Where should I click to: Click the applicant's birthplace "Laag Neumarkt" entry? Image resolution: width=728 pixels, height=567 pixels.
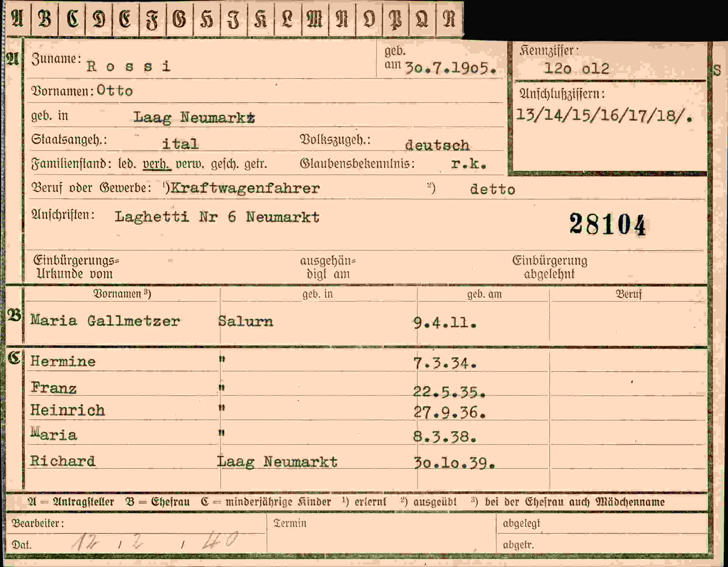click(194, 117)
